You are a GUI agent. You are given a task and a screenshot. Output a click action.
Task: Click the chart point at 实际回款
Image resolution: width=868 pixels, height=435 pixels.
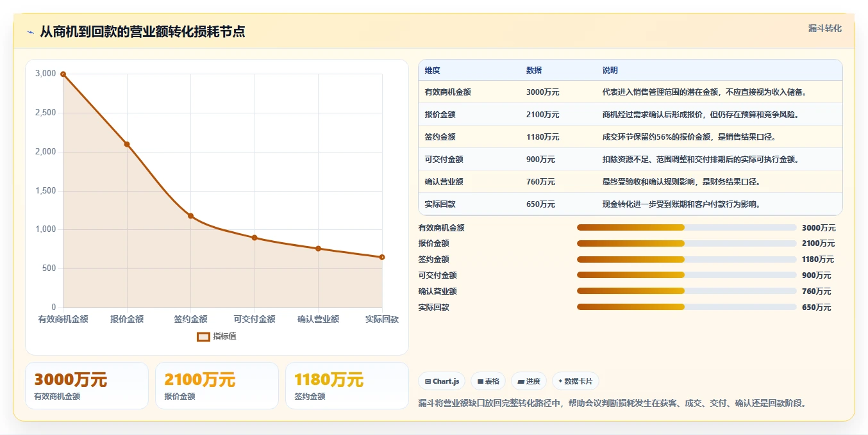pyautogui.click(x=382, y=257)
